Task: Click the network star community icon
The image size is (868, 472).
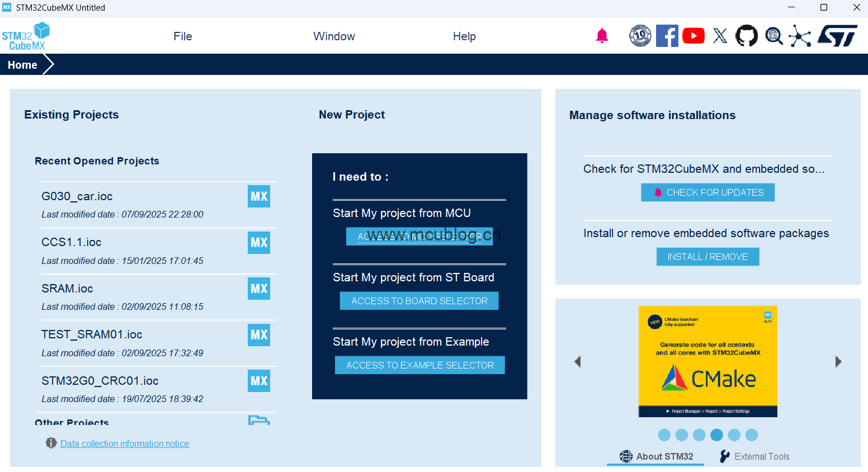Action: pos(800,36)
